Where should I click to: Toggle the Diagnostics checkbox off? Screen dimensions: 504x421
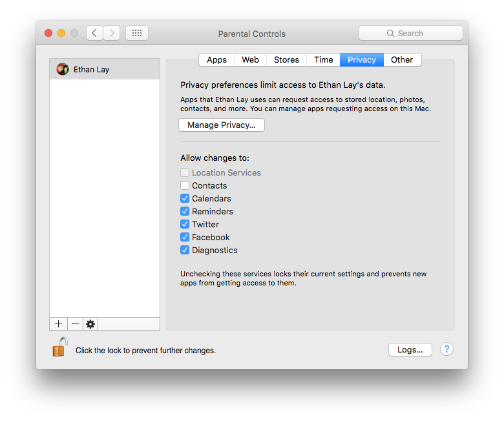185,251
